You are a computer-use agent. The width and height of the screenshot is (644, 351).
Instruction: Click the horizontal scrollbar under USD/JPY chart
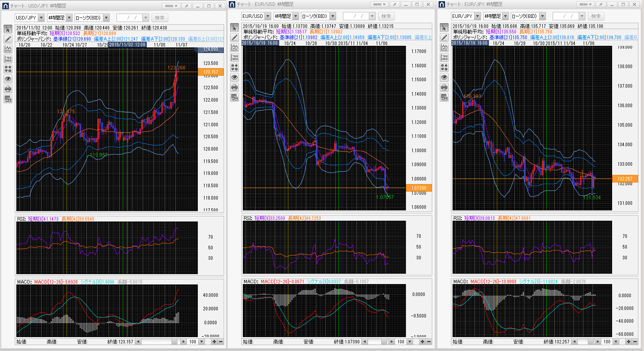[159, 342]
